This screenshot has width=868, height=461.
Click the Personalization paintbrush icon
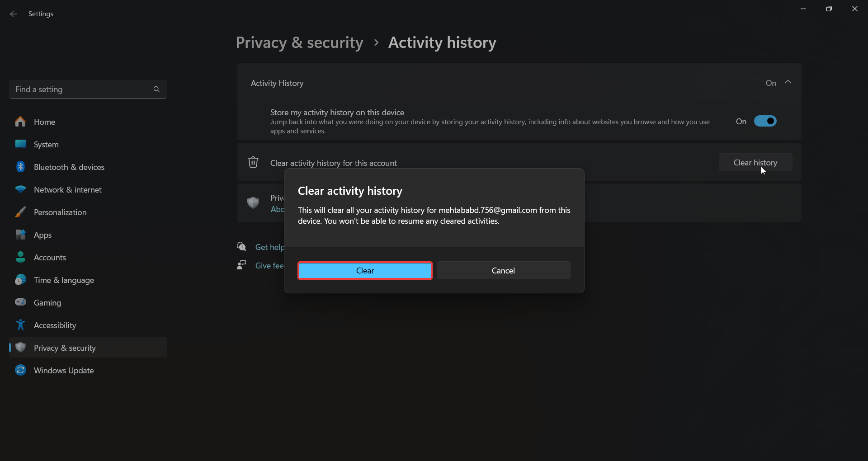tap(20, 212)
